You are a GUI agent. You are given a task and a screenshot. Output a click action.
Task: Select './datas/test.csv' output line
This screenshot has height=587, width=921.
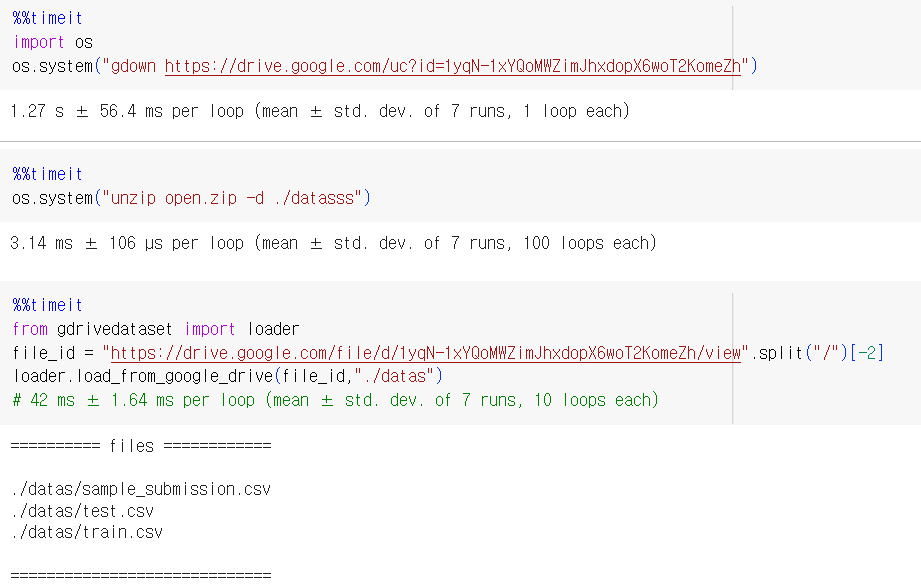coord(82,511)
